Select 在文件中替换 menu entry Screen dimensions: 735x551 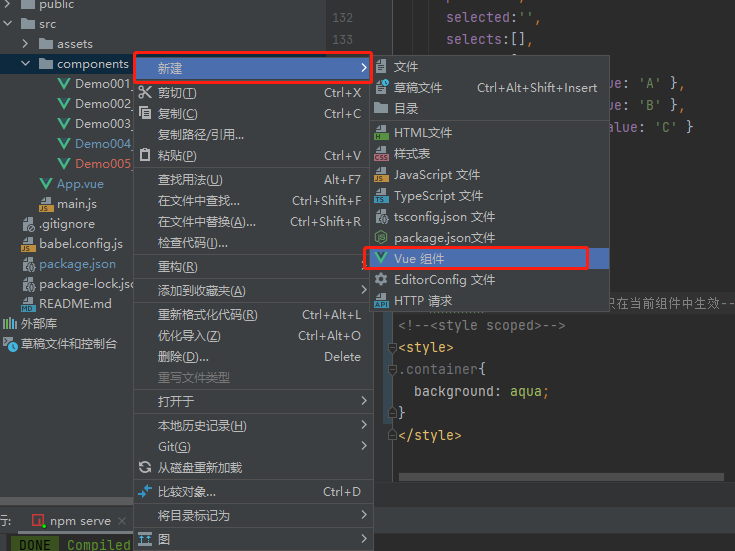(253, 221)
